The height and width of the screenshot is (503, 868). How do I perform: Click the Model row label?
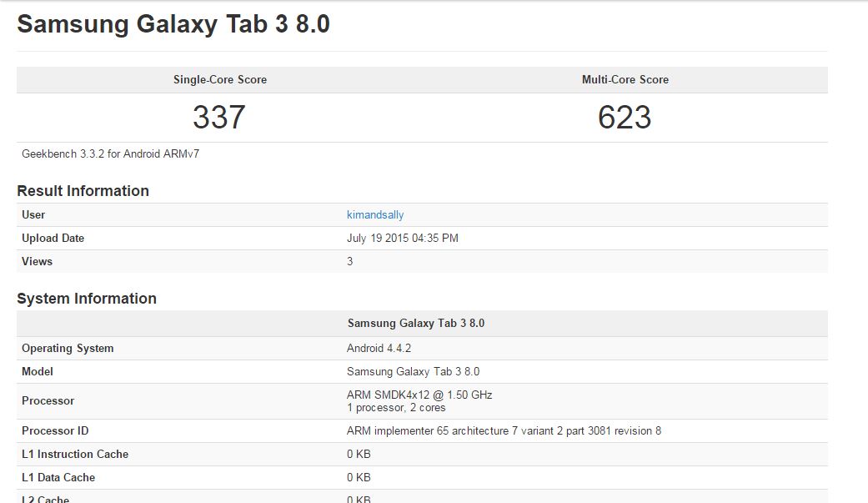[x=37, y=372]
